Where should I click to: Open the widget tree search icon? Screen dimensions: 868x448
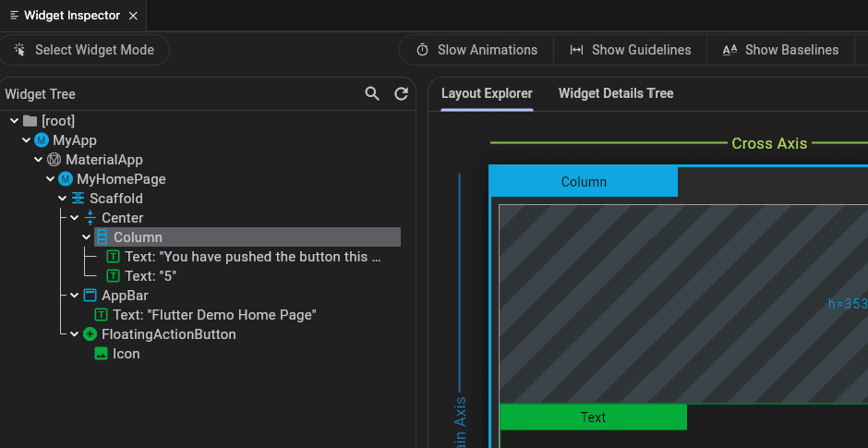tap(372, 93)
